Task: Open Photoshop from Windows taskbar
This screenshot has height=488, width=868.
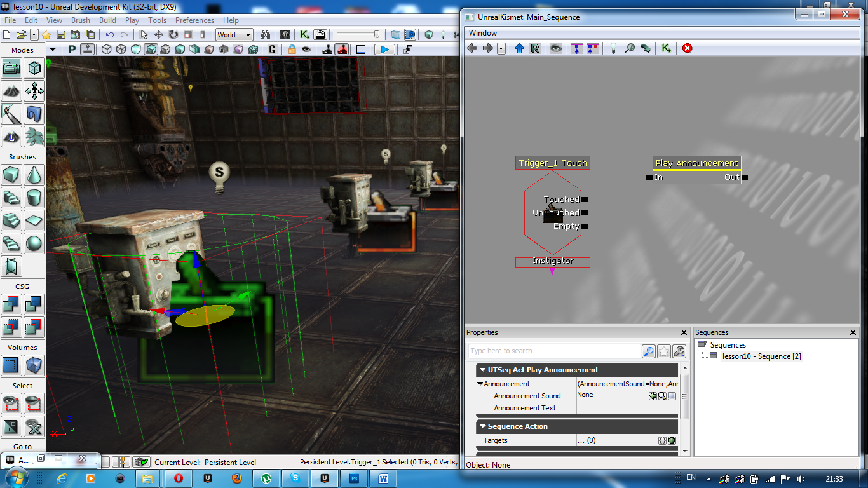Action: pyautogui.click(x=355, y=478)
